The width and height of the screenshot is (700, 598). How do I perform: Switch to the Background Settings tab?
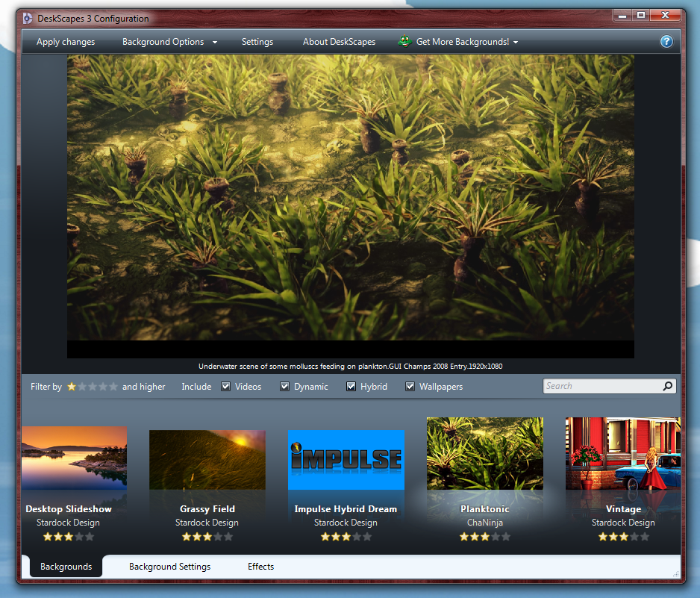pyautogui.click(x=169, y=567)
